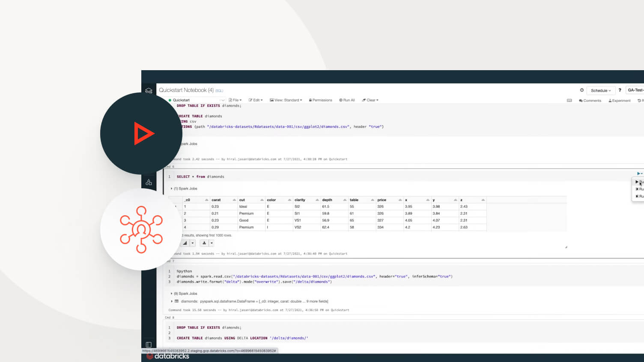Click the (SQL) language link next to title
The image size is (644, 362).
coord(219,91)
